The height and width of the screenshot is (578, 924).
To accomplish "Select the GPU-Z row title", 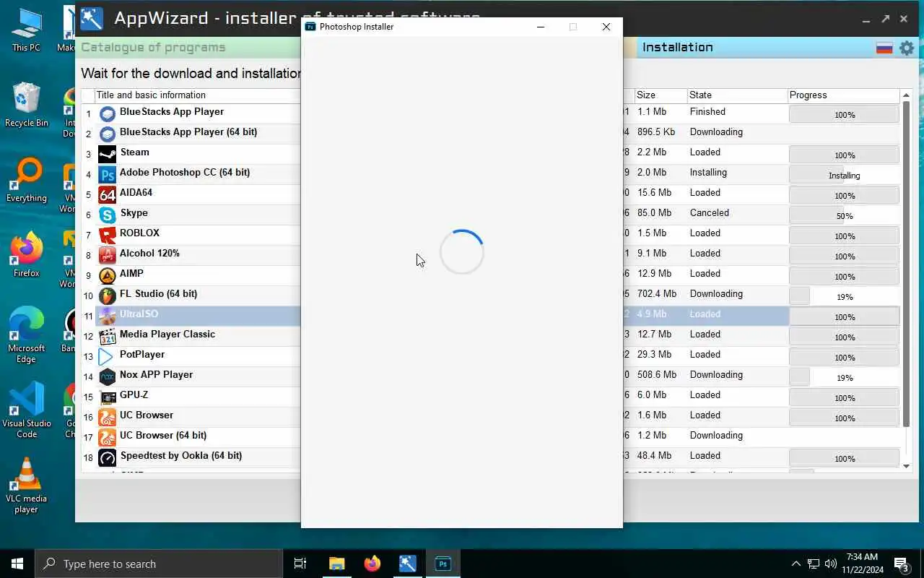I will coord(134,395).
